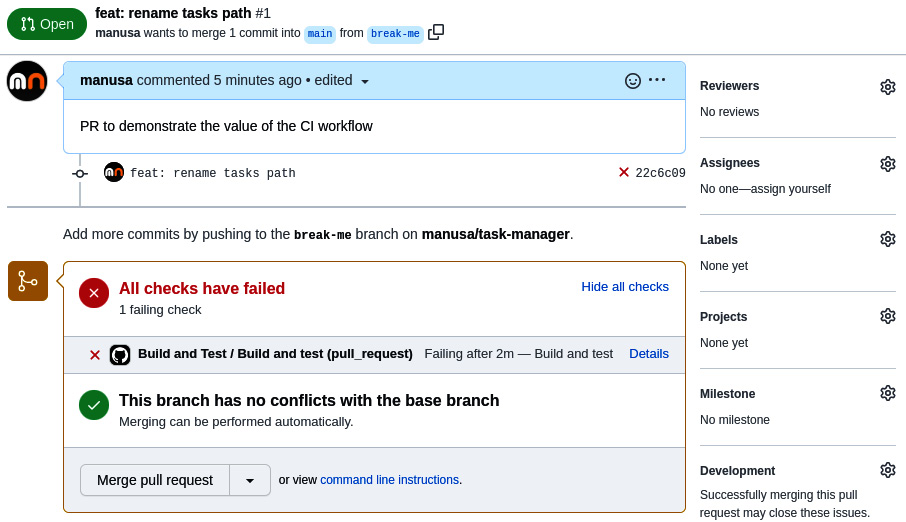Click the pull request title text
906x522 pixels.
173,13
